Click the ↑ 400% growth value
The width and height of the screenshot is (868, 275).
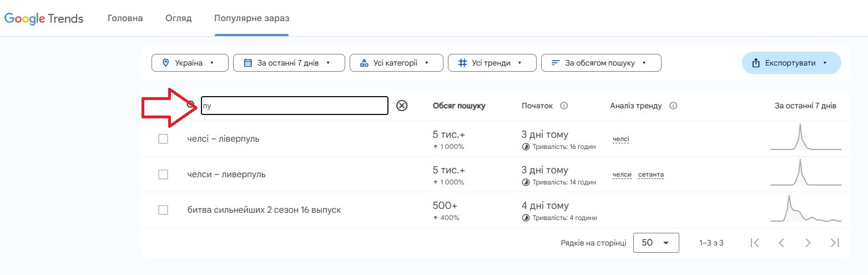[x=446, y=218]
